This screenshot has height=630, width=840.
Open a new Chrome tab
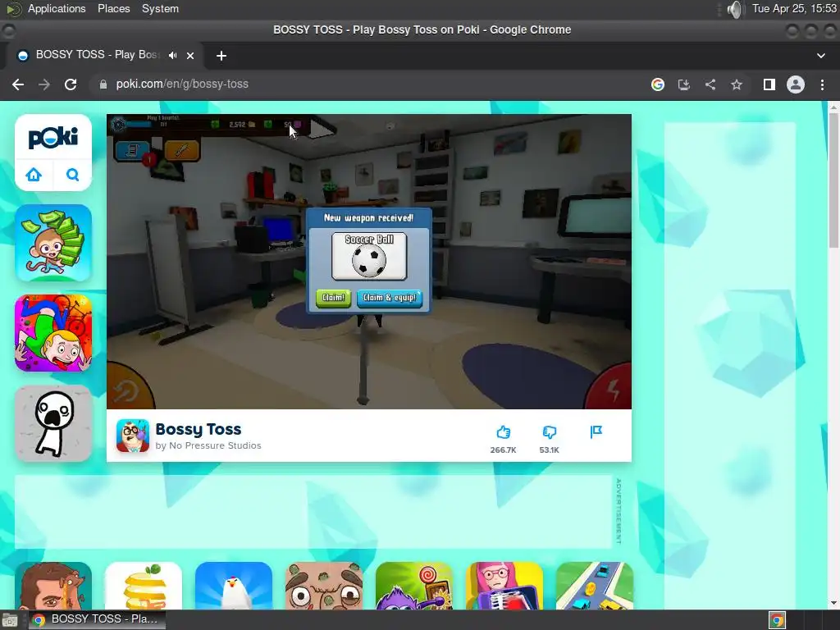click(x=221, y=56)
